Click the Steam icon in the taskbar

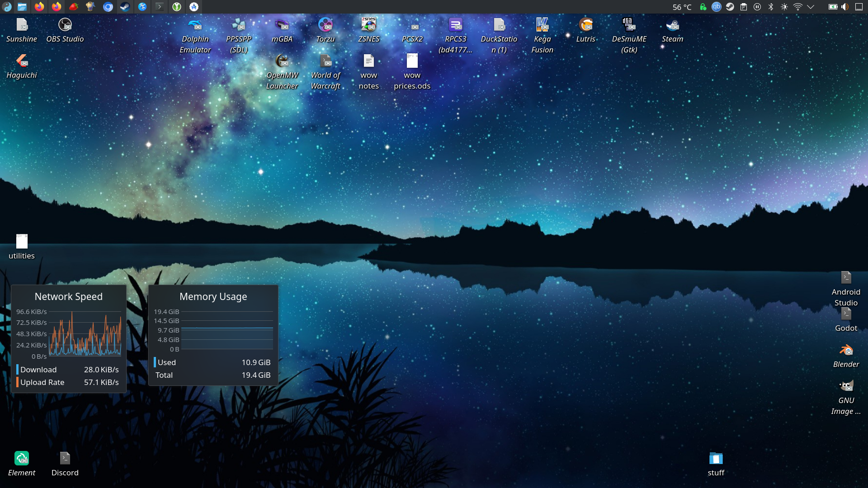click(125, 7)
